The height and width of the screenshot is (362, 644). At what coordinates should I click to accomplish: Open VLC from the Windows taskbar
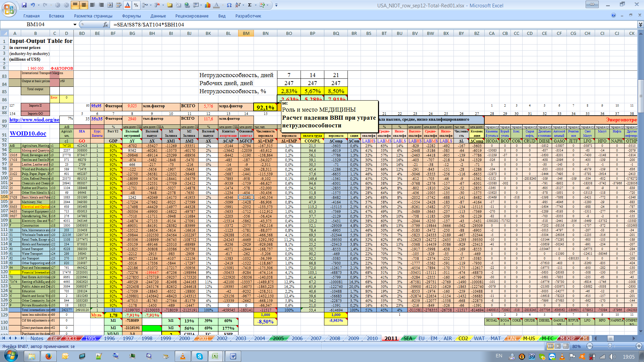coord(183,356)
